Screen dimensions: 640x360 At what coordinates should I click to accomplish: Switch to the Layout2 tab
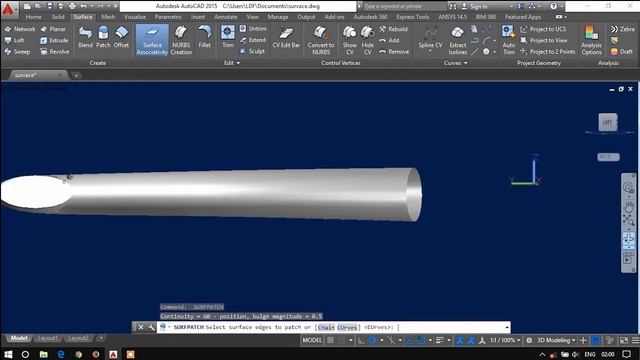pos(78,338)
